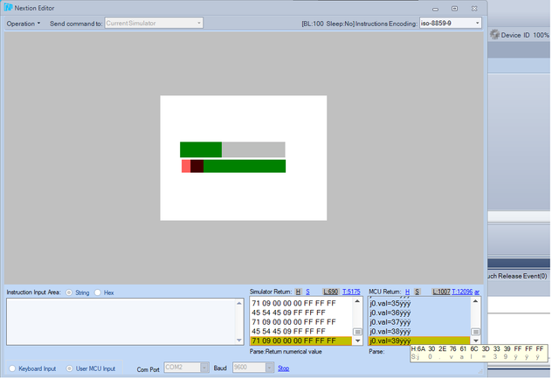This screenshot has width=559, height=392.
Task: Select the highlighted 71 09 00 00 00 row
Action: pos(300,340)
